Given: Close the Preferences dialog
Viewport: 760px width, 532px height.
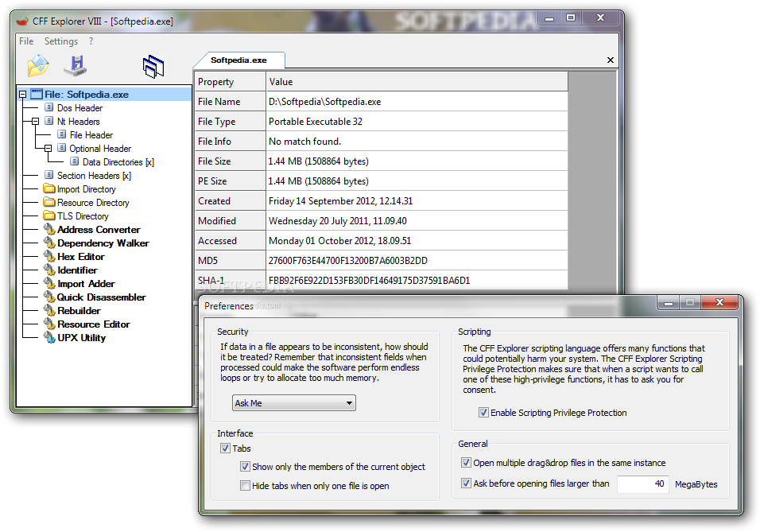Looking at the screenshot, I should click(719, 302).
